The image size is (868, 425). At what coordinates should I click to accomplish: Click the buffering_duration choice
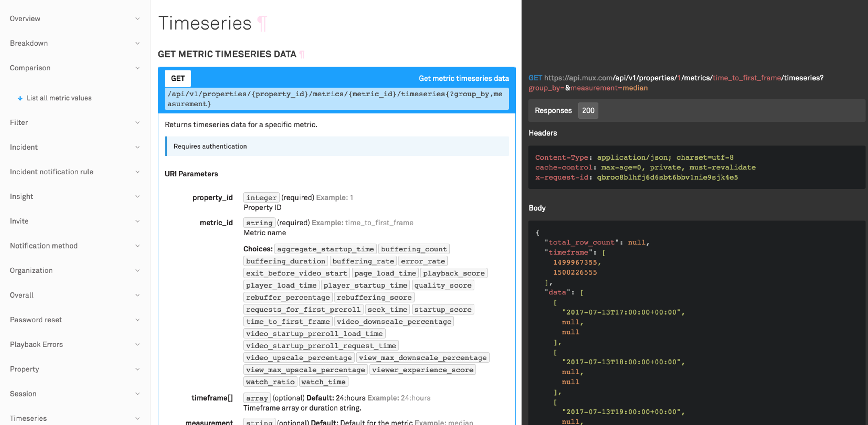coord(285,261)
